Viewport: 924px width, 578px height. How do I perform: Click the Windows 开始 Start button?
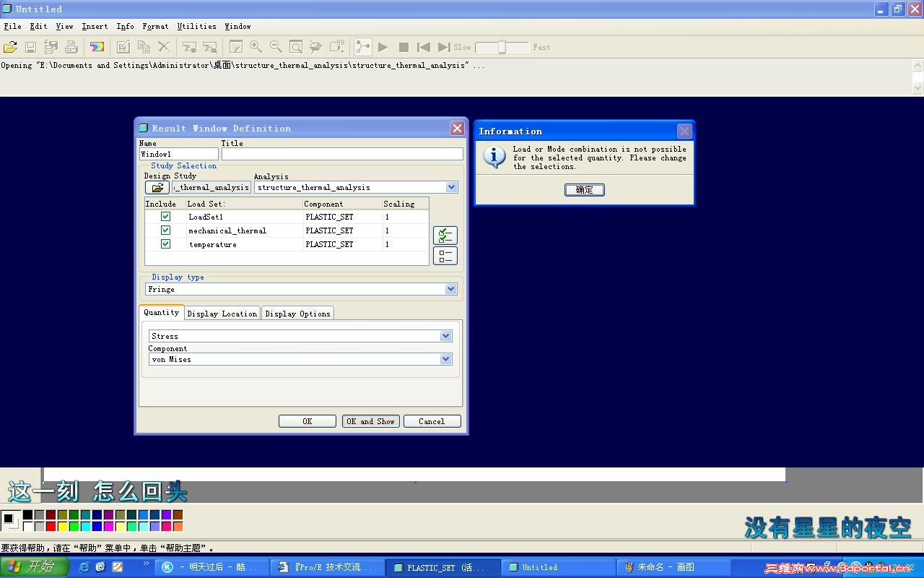tap(34, 566)
